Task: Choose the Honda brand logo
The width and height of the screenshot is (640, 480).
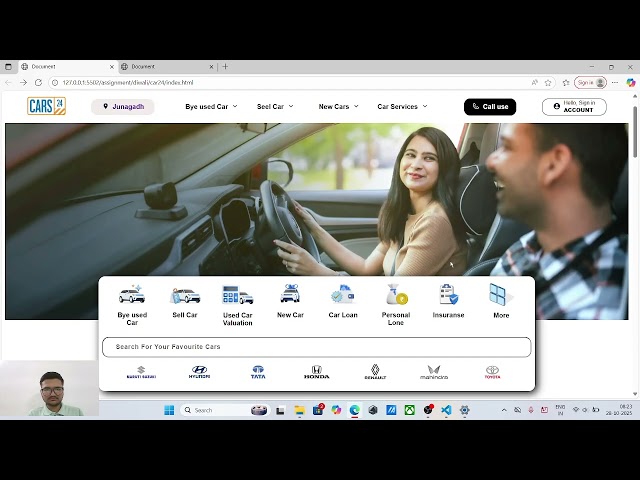Action: point(317,372)
